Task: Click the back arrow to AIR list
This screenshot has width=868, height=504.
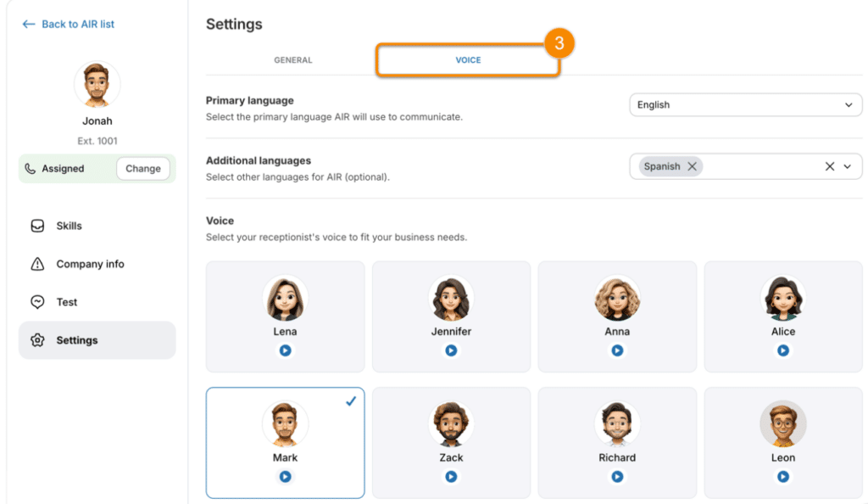Action: 28,24
